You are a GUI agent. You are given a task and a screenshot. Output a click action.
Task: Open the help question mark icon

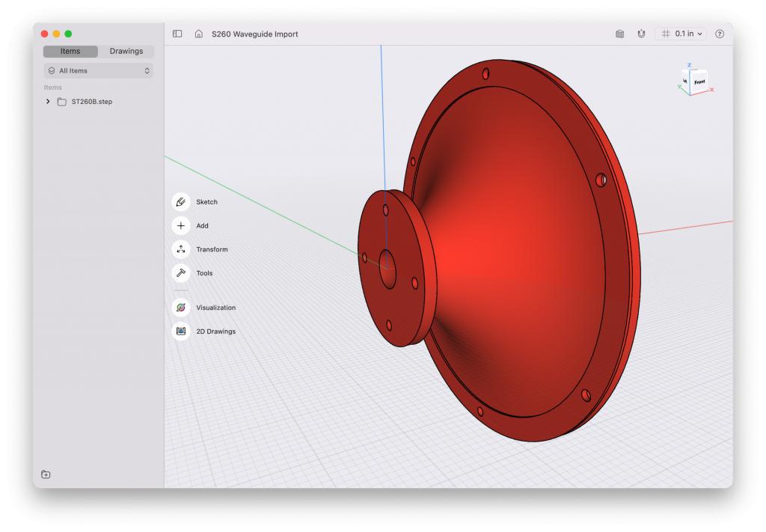click(x=719, y=34)
